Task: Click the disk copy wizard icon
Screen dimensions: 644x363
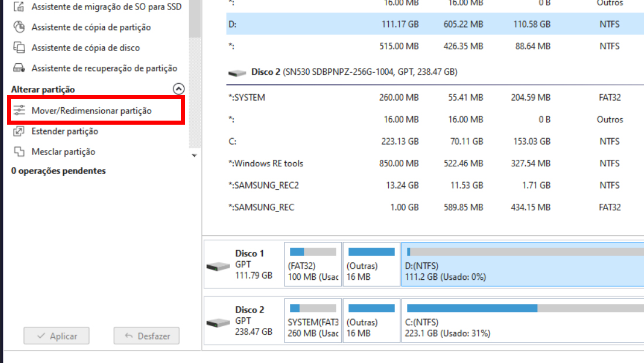Action: pos(19,47)
